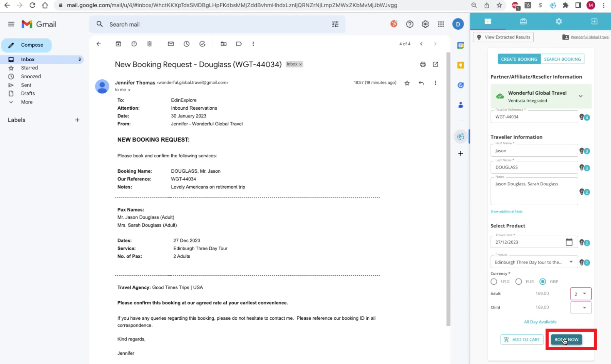This screenshot has width=611, height=364.
Task: Click the Reseller Reference input field
Action: point(534,117)
